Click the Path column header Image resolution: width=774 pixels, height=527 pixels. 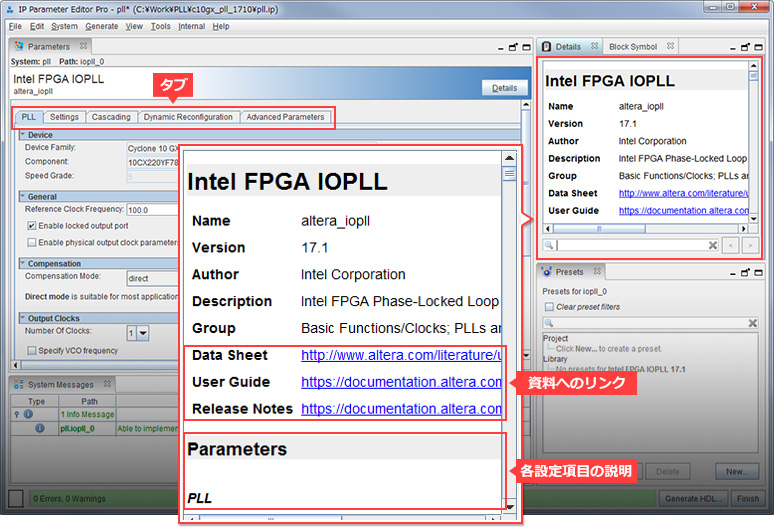(89, 401)
